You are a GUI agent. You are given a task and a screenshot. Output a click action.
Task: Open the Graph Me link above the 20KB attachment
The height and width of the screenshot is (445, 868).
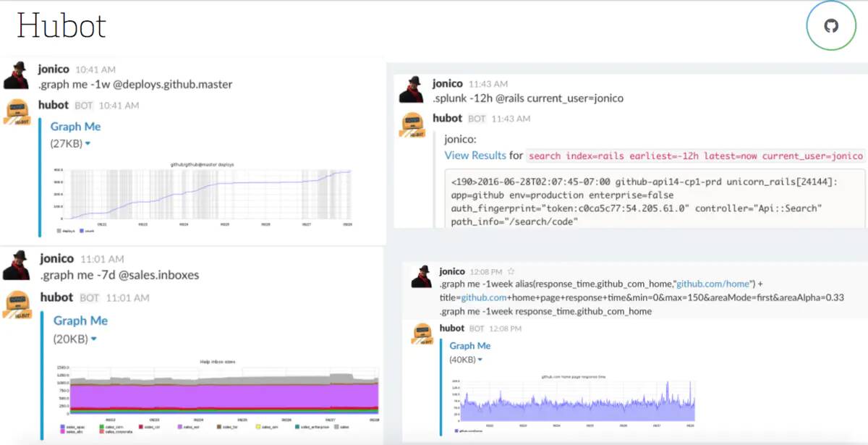pyautogui.click(x=80, y=321)
